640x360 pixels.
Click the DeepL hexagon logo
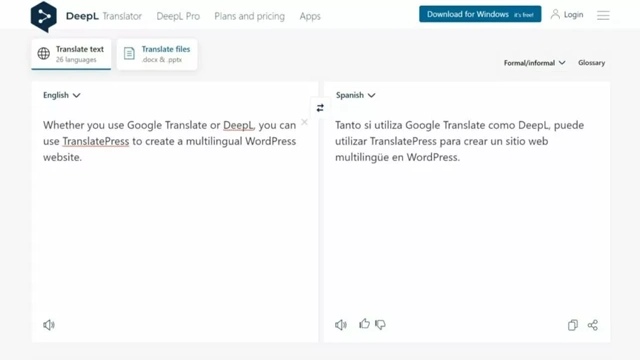point(44,17)
